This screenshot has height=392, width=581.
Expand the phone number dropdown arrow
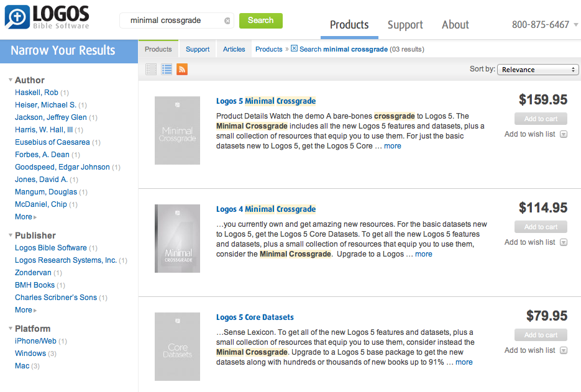click(x=576, y=25)
